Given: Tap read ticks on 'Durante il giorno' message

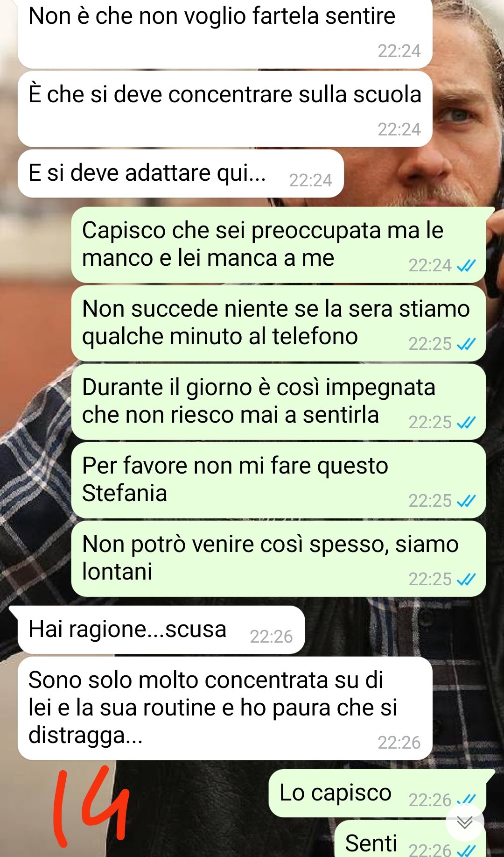Looking at the screenshot, I should tap(466, 422).
